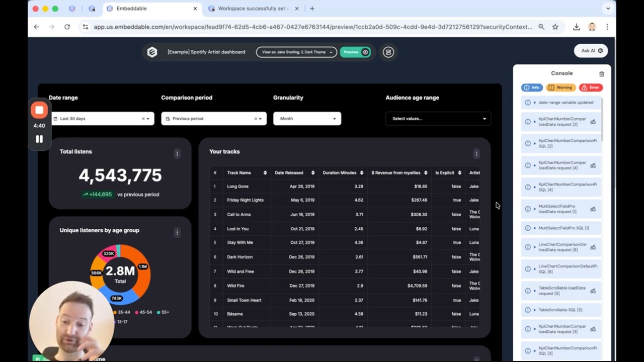Open the browser tab search chevron
The image size is (644, 362).
click(x=608, y=9)
